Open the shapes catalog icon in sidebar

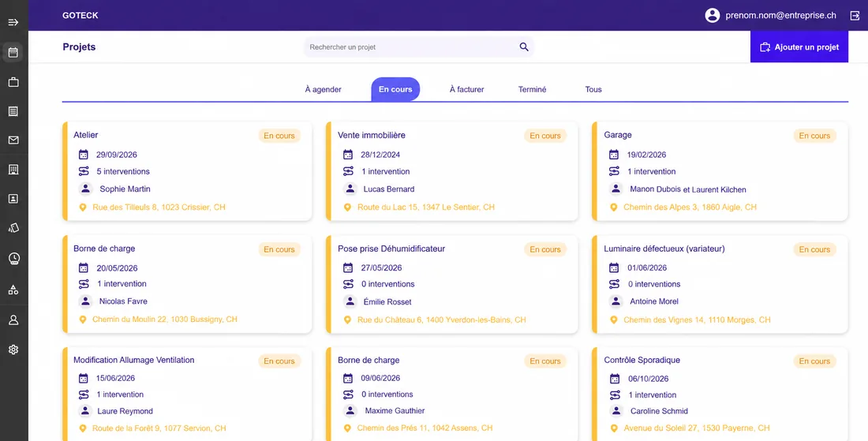click(x=14, y=289)
